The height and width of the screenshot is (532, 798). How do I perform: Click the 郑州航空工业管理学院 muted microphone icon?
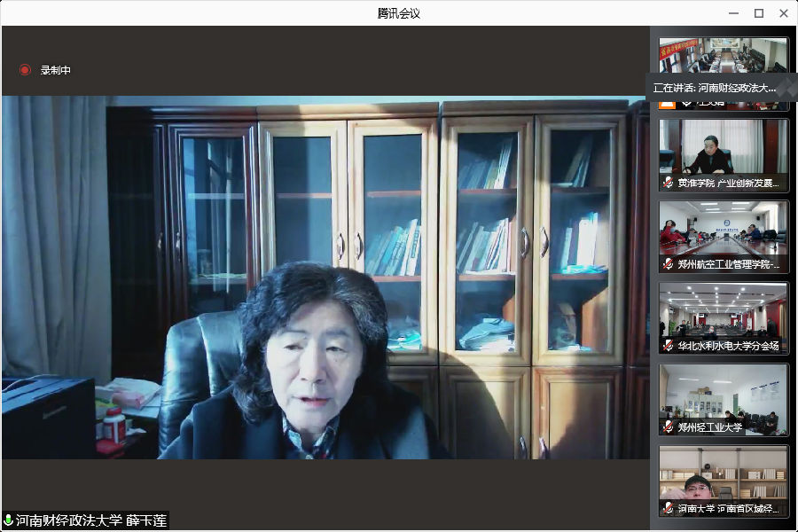point(669,264)
